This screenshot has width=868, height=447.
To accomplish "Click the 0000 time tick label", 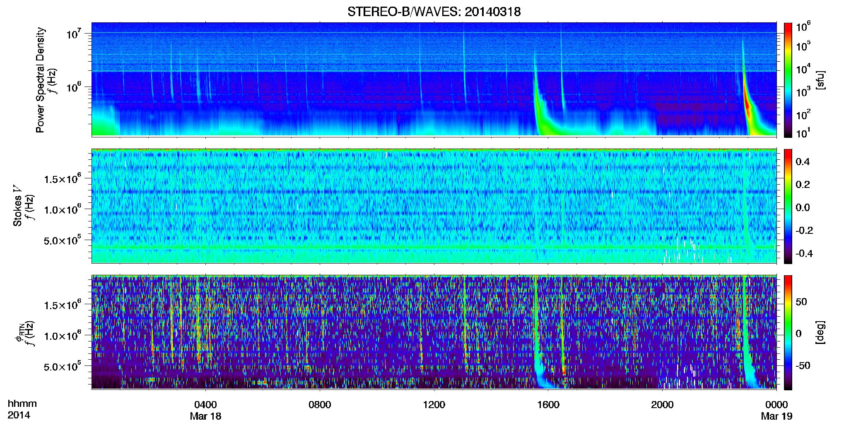I will [x=776, y=405].
